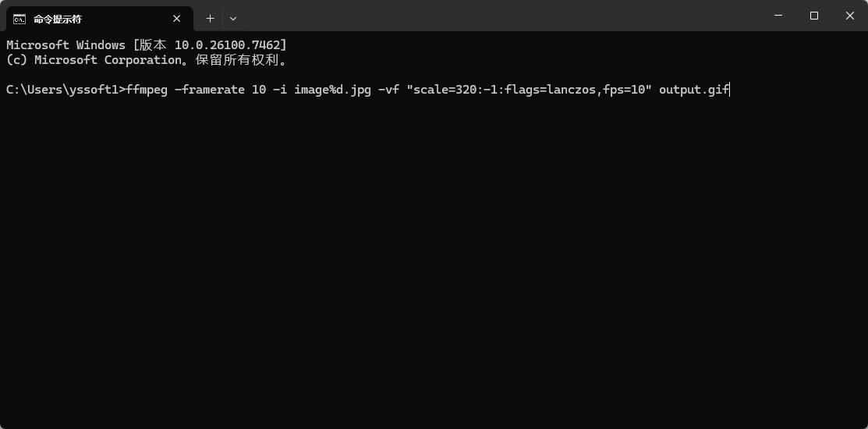Click the C:\Users\yssoft1> prompt path
The image size is (868, 429).
(65, 90)
